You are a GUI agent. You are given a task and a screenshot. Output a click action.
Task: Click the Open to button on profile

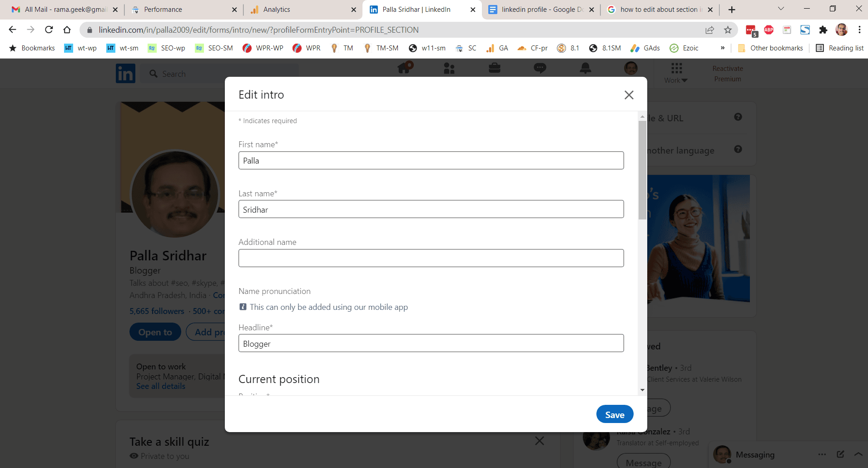pyautogui.click(x=155, y=332)
